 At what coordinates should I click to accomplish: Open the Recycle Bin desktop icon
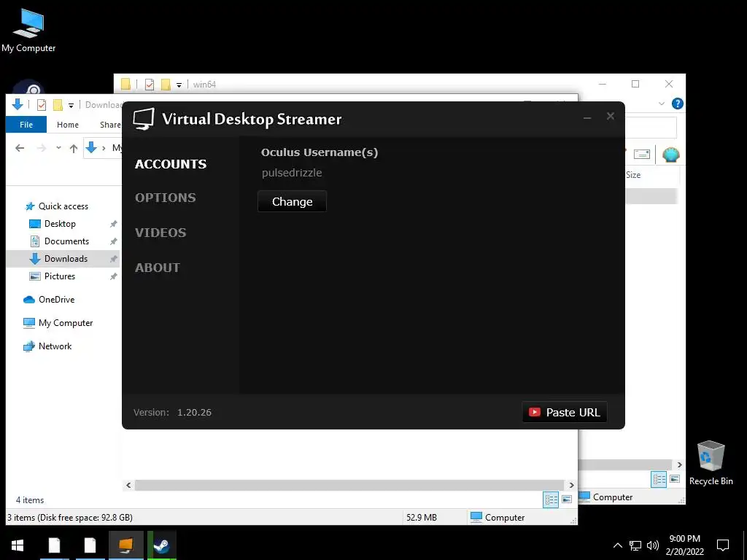tap(711, 463)
